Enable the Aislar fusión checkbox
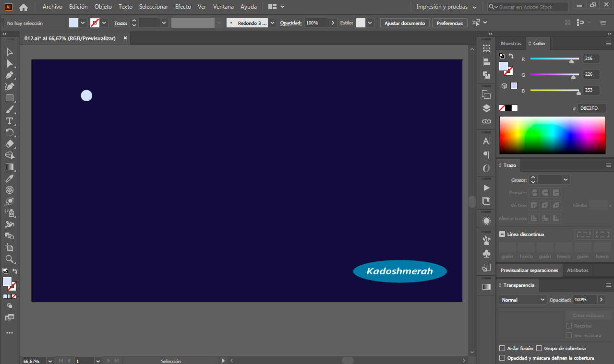Image resolution: width=614 pixels, height=364 pixels. coord(502,348)
